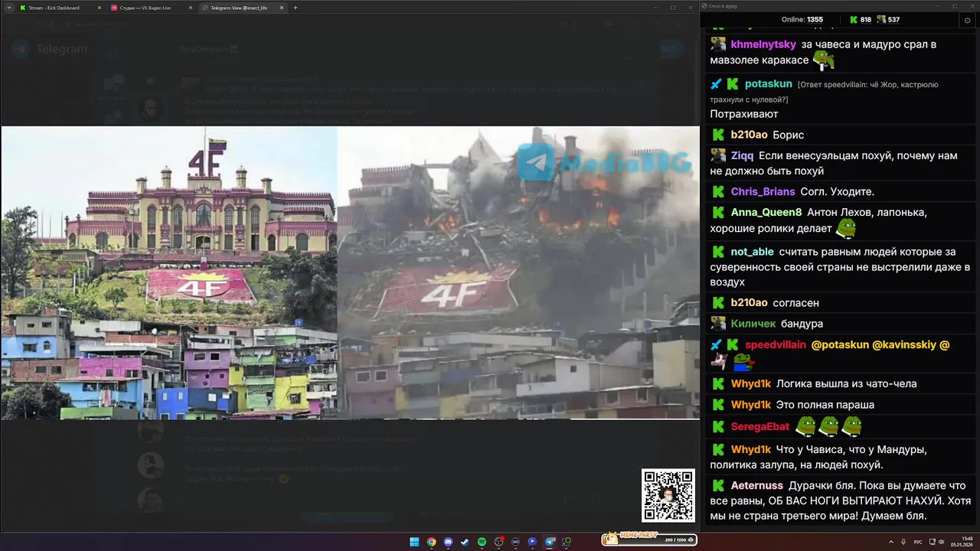Open the Windows Start menu
Viewport: 980px width, 551px height.
coord(414,542)
